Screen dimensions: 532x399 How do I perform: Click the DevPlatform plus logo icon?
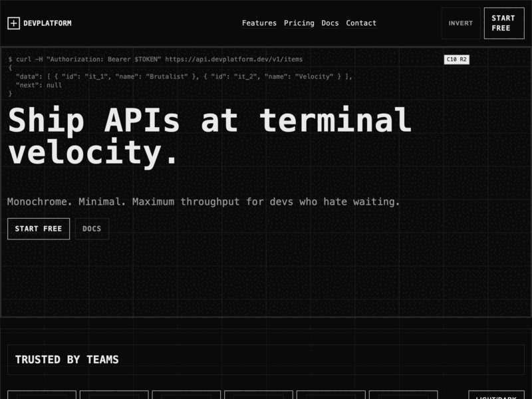coord(13,23)
